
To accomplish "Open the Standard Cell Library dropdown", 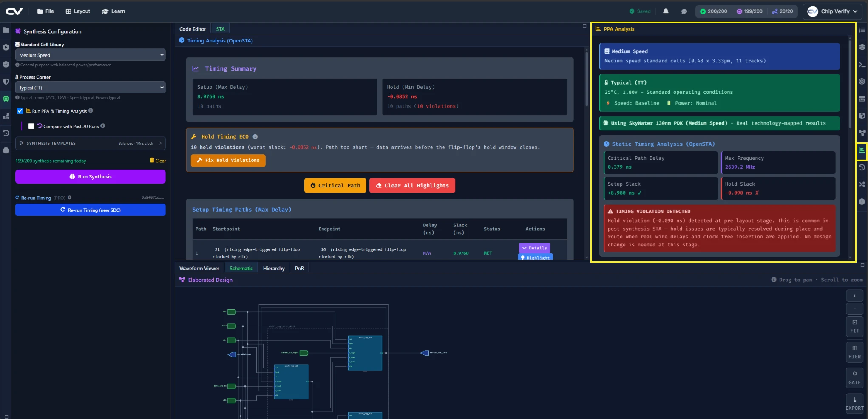I will point(91,55).
